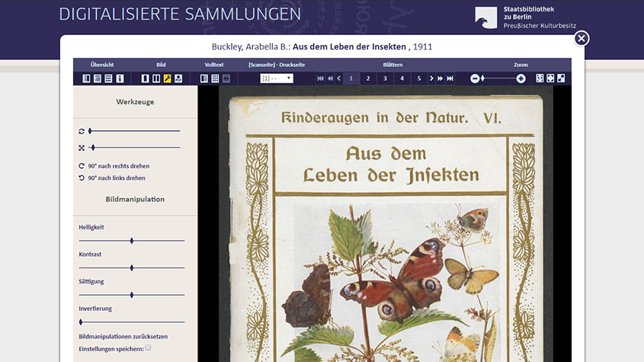Toggle fullscreen view icon
The width and height of the screenshot is (644, 362).
[561, 78]
